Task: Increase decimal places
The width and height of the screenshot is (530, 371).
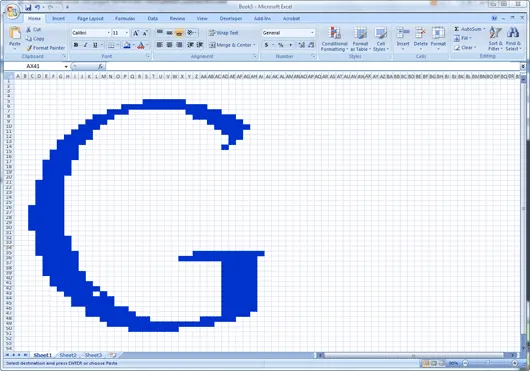Action: (x=302, y=45)
